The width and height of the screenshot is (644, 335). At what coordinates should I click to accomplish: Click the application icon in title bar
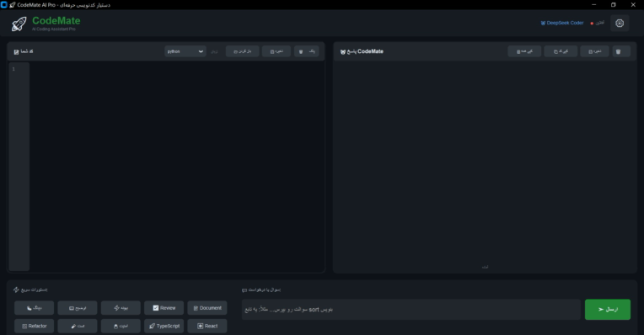[4, 5]
